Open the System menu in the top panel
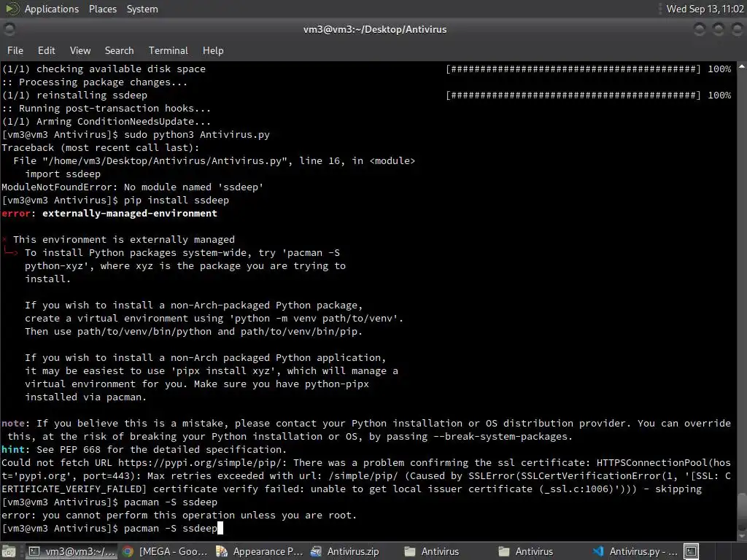The width and height of the screenshot is (747, 560). pyautogui.click(x=142, y=9)
